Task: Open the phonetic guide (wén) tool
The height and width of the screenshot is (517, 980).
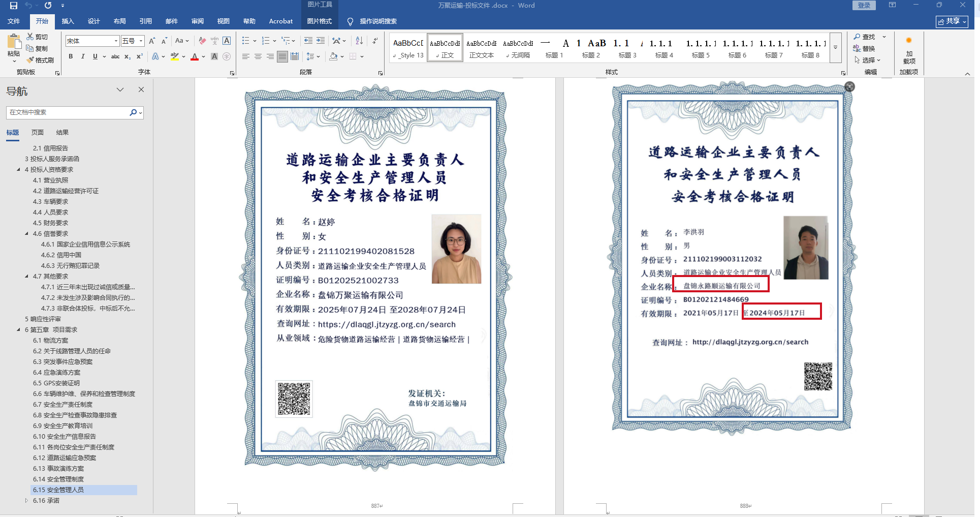Action: [214, 41]
